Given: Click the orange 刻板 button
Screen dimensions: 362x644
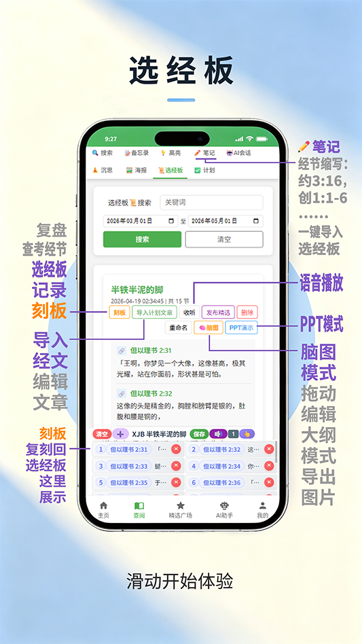Looking at the screenshot, I should click(120, 313).
